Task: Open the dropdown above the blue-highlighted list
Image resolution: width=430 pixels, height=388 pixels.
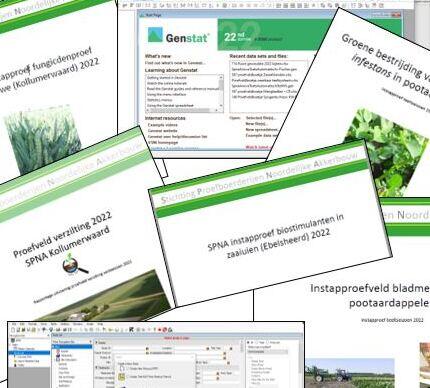Action: [x=72, y=342]
